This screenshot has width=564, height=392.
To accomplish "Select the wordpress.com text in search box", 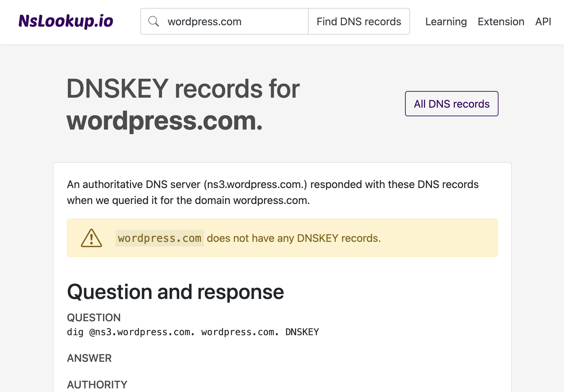I will point(204,21).
